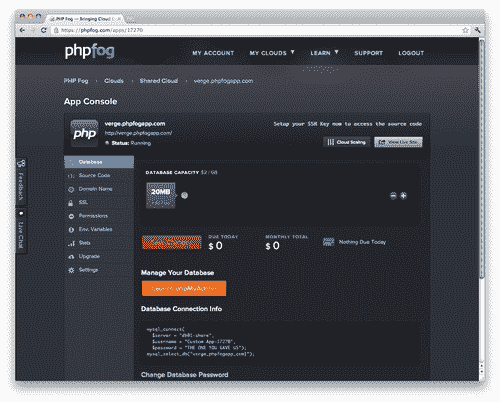Click the orange button beside Due Today
The width and height of the screenshot is (500, 402).
click(172, 242)
